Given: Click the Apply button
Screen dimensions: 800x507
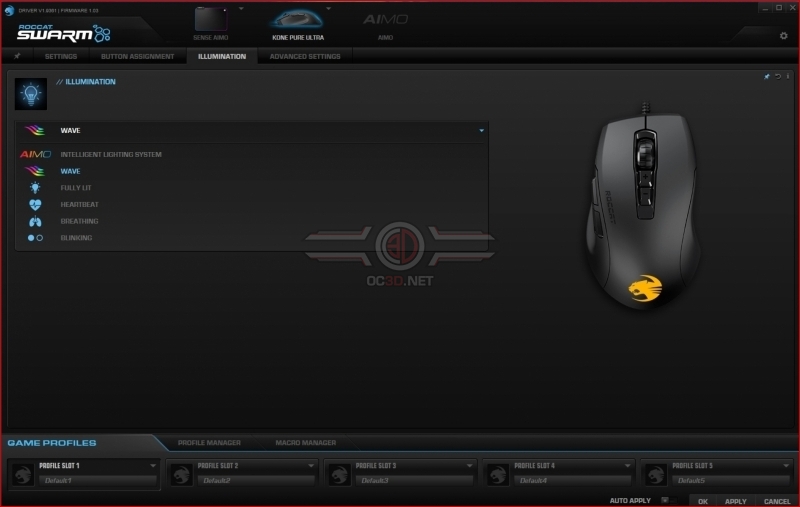Looking at the screenshot, I should click(x=736, y=501).
